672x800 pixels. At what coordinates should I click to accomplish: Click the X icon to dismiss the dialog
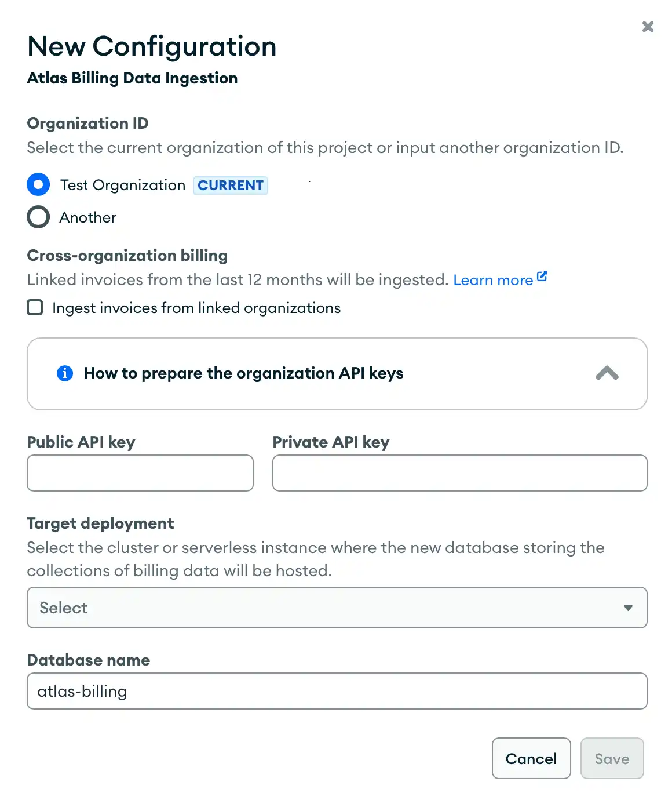point(647,27)
